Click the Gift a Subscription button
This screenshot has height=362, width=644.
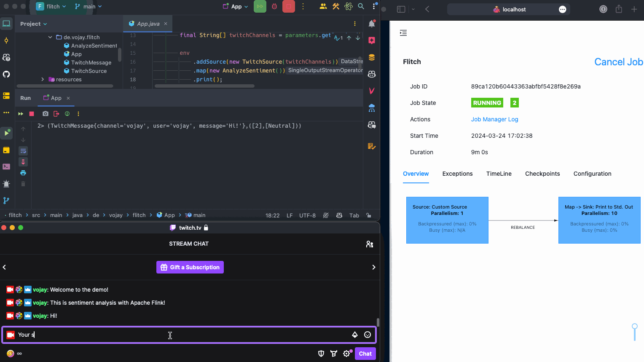coord(190,267)
